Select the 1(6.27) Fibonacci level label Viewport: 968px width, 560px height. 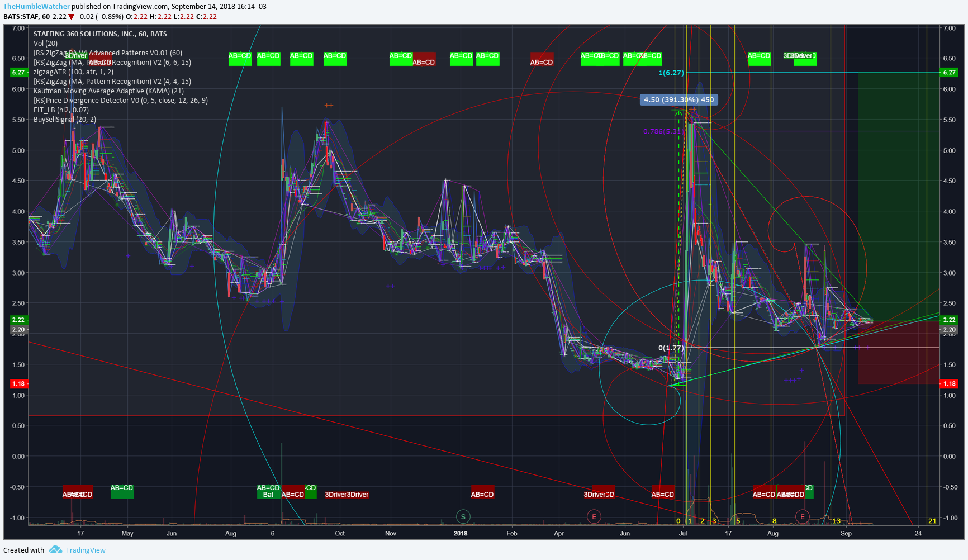(x=671, y=73)
